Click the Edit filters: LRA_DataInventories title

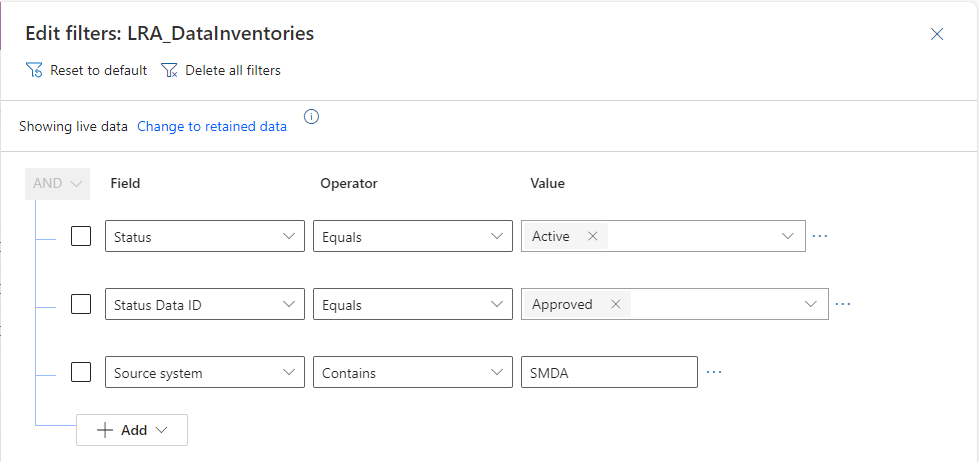[170, 33]
